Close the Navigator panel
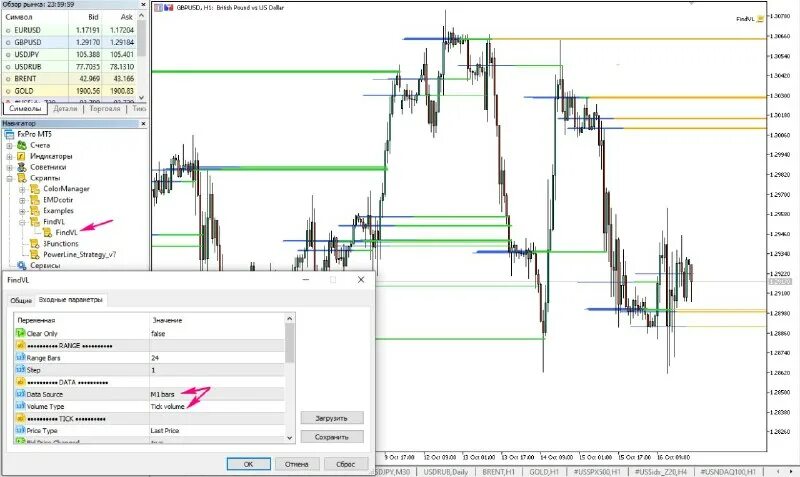Screen dimensions: 800x477 coord(143,123)
